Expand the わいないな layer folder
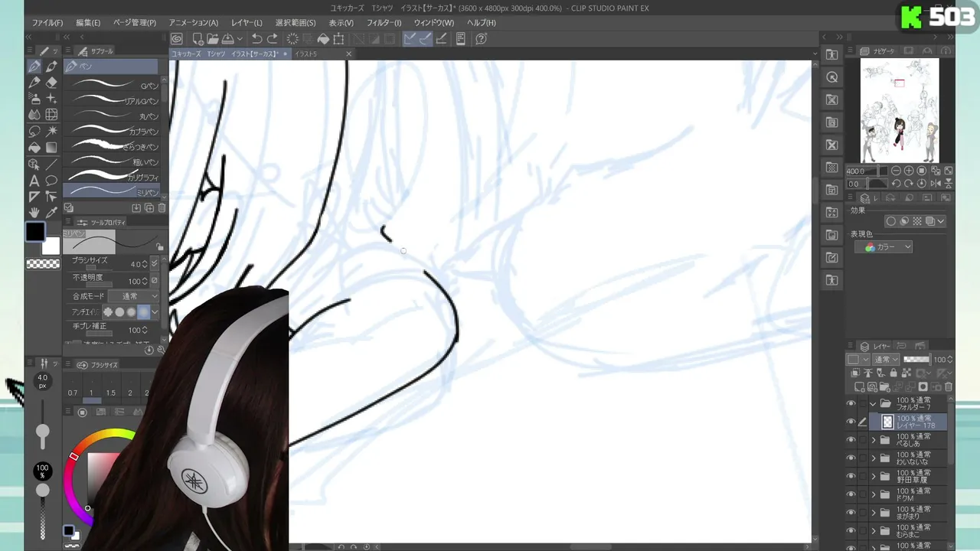The height and width of the screenshot is (551, 980). coord(874,458)
